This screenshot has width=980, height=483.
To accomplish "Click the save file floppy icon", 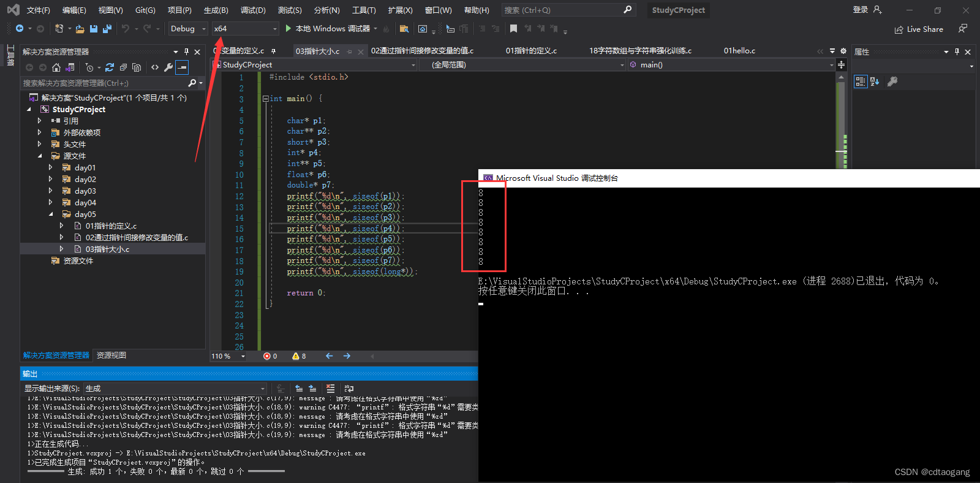I will pos(94,29).
